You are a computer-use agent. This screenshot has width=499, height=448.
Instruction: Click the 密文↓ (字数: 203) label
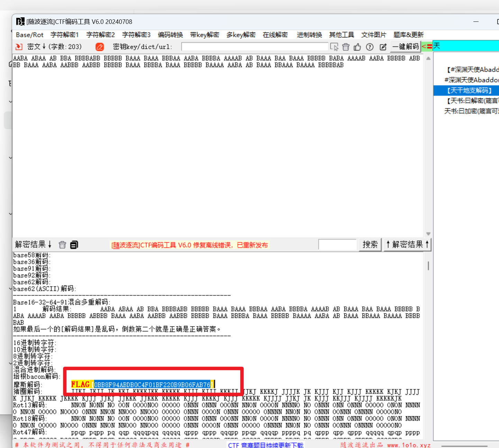coord(54,47)
